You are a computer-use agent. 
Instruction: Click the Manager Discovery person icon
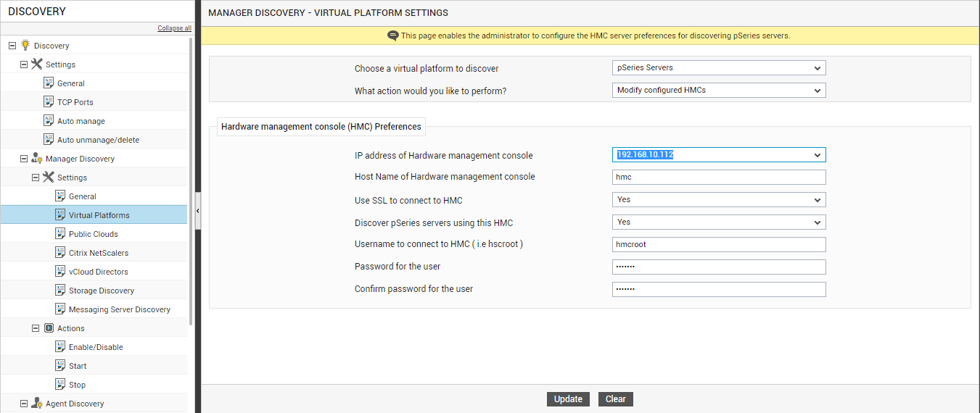point(37,158)
